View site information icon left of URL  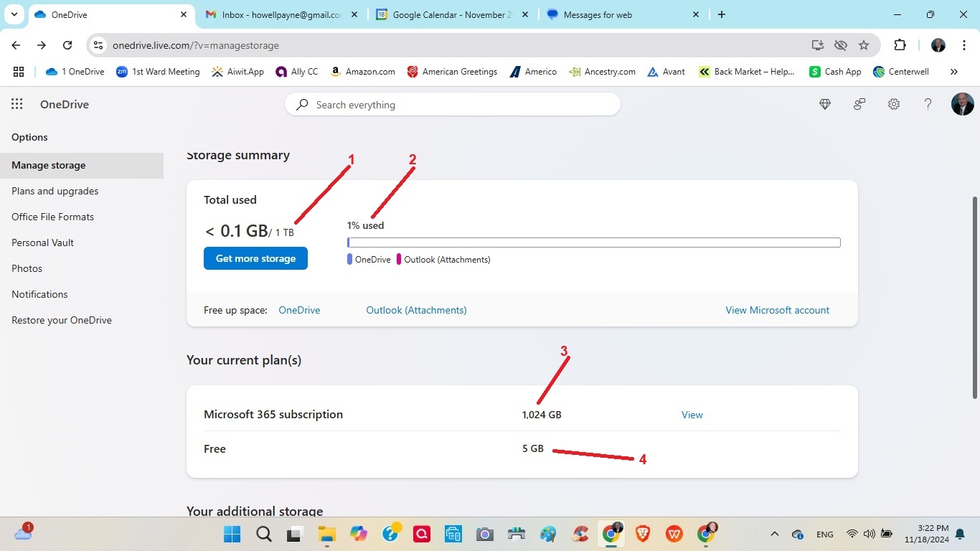[99, 45]
